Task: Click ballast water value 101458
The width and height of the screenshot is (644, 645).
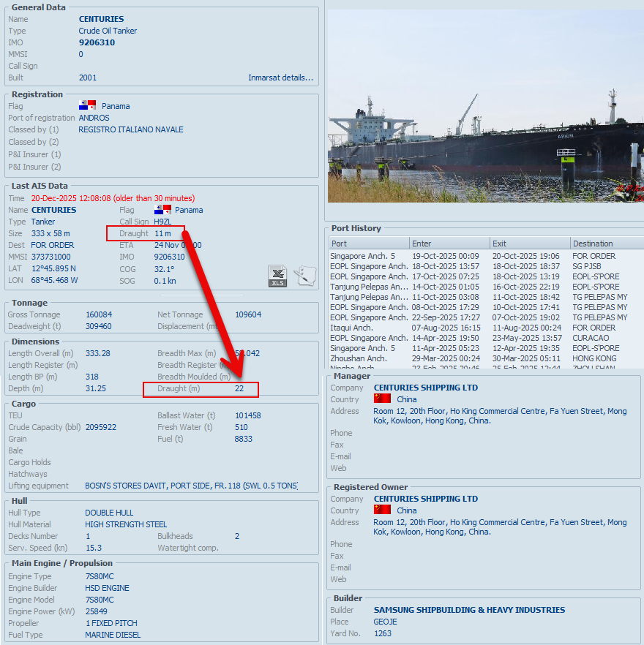Action: click(x=248, y=415)
